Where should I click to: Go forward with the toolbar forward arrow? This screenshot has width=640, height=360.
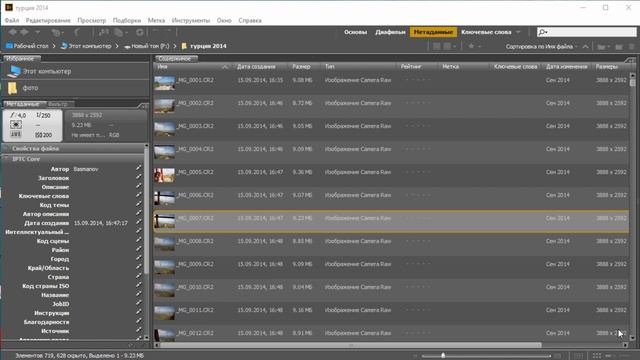click(x=25, y=32)
